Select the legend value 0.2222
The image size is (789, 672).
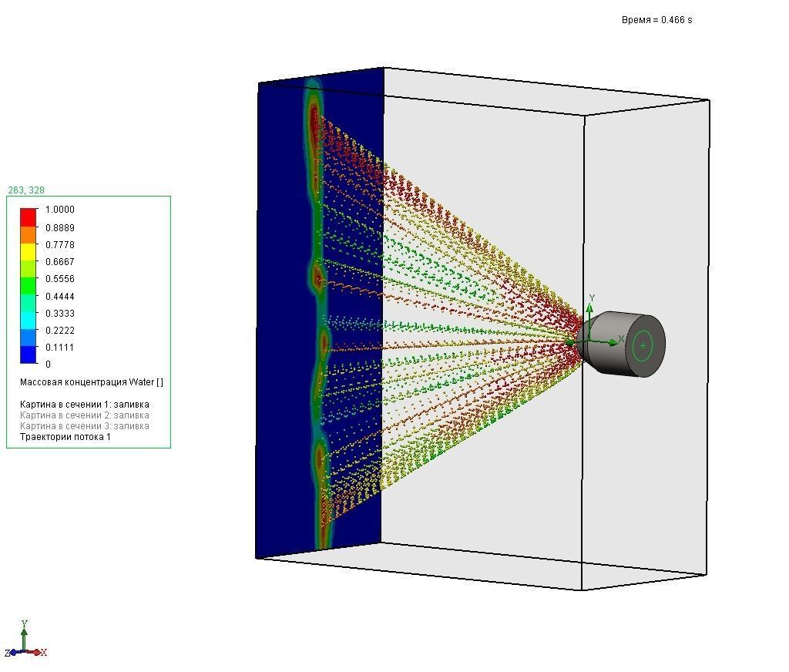coord(60,330)
